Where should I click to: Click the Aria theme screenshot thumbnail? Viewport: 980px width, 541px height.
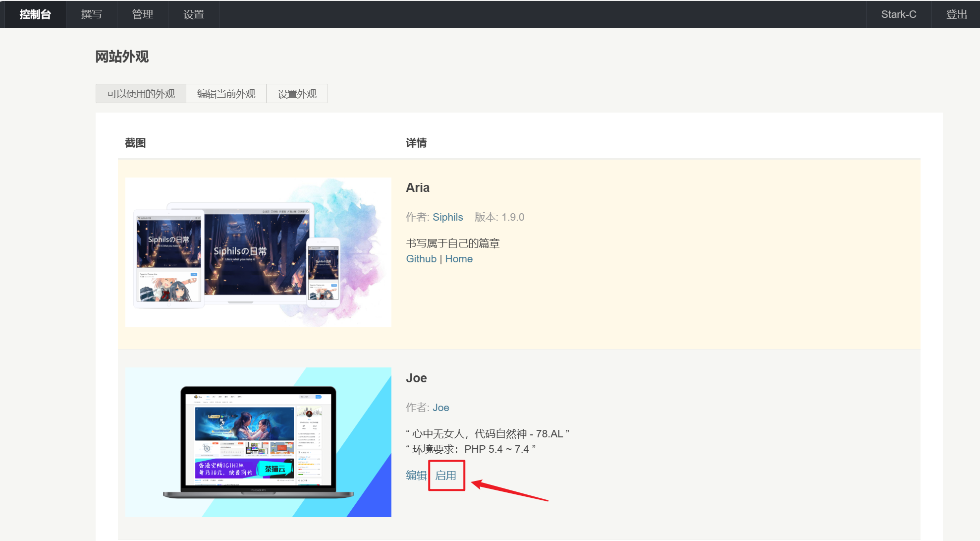point(258,252)
